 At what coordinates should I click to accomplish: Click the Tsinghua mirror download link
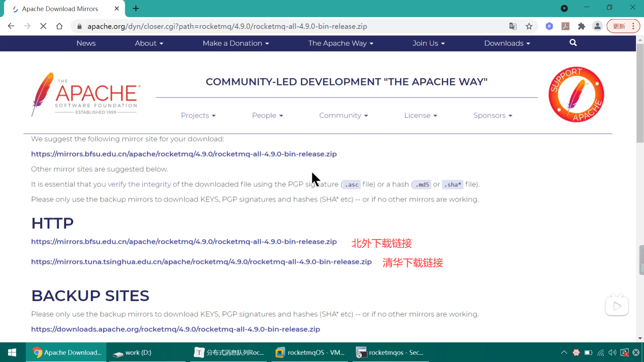[201, 261]
